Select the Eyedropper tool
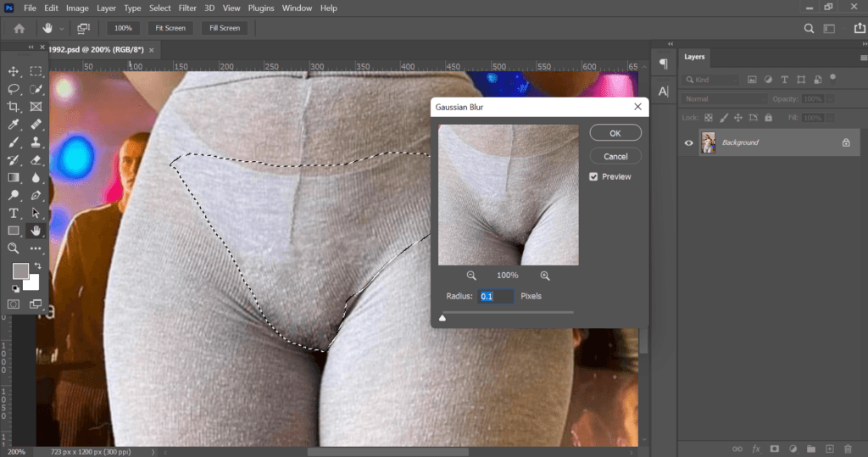This screenshot has width=868, height=457. [14, 125]
